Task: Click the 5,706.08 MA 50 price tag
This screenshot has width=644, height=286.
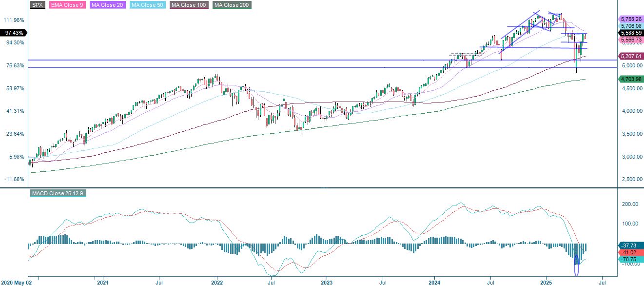Action: [631, 26]
